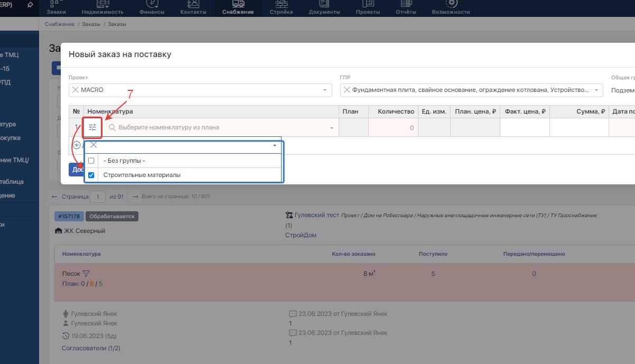Collapse the group filter dropdown arrow
Screen dimensions: 635x364
(x=275, y=145)
